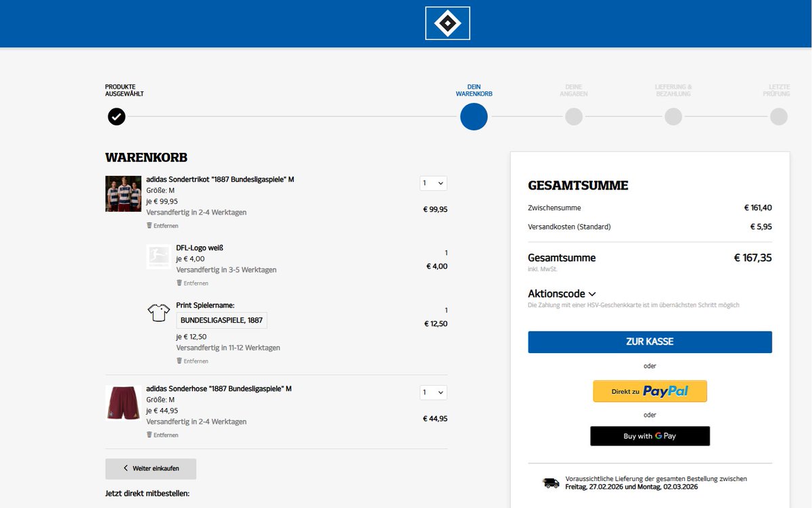Click the jersey icon beside Print Spielername
This screenshot has height=508, width=812.
[x=159, y=313]
